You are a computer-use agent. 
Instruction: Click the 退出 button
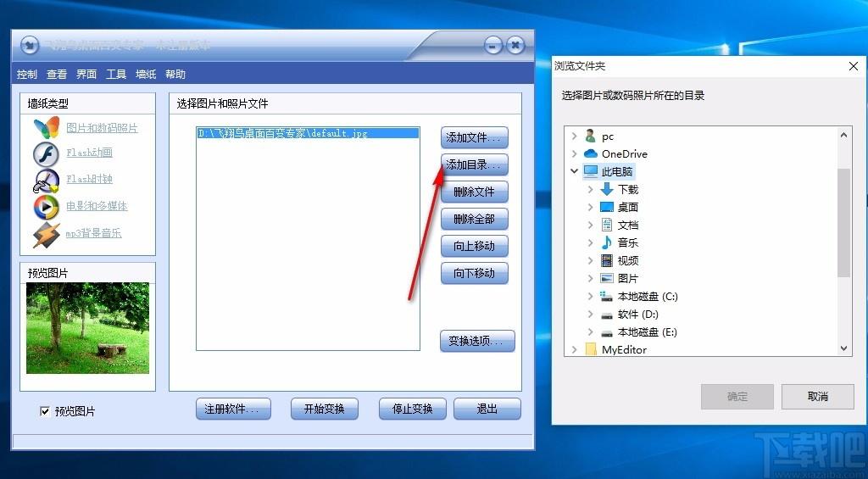(487, 409)
